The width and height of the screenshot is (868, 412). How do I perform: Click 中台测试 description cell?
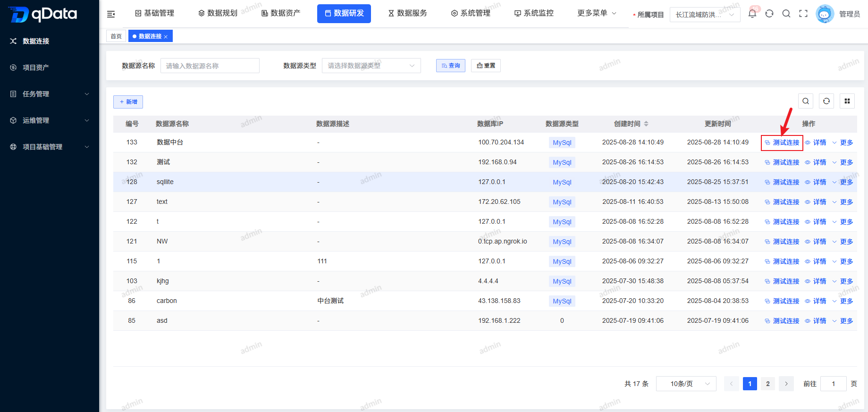click(330, 301)
